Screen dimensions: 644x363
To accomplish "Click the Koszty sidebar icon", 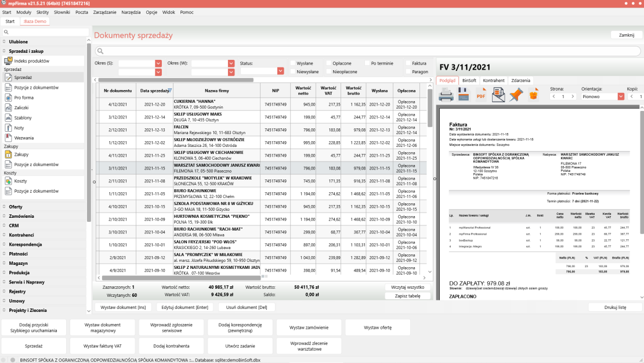I will pos(8,181).
